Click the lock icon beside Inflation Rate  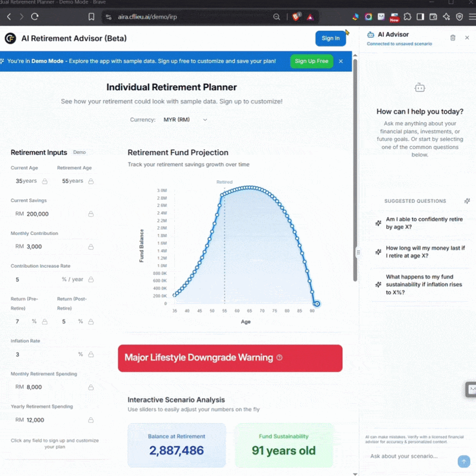point(91,354)
